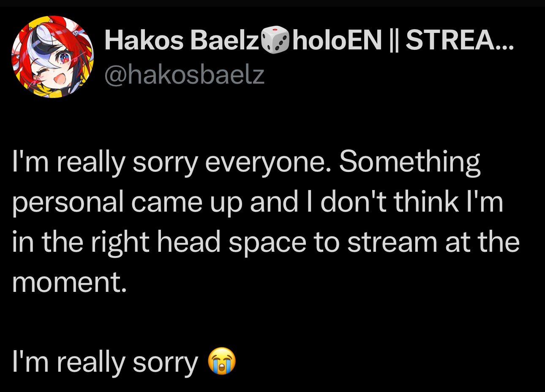Click the words "head space" in the tweet

coord(232,242)
